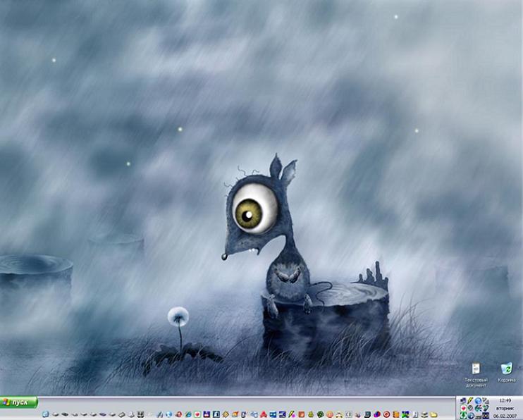Launch the red letter A taskbar icon

263,414
